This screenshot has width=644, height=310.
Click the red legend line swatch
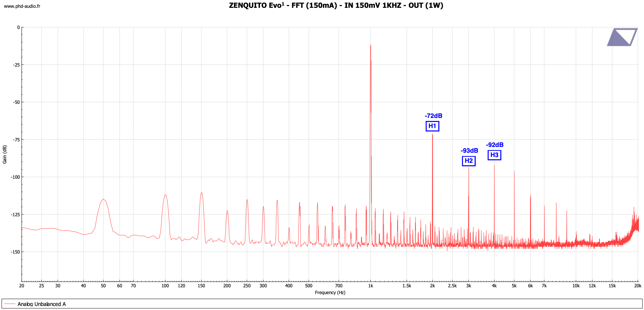click(10, 304)
